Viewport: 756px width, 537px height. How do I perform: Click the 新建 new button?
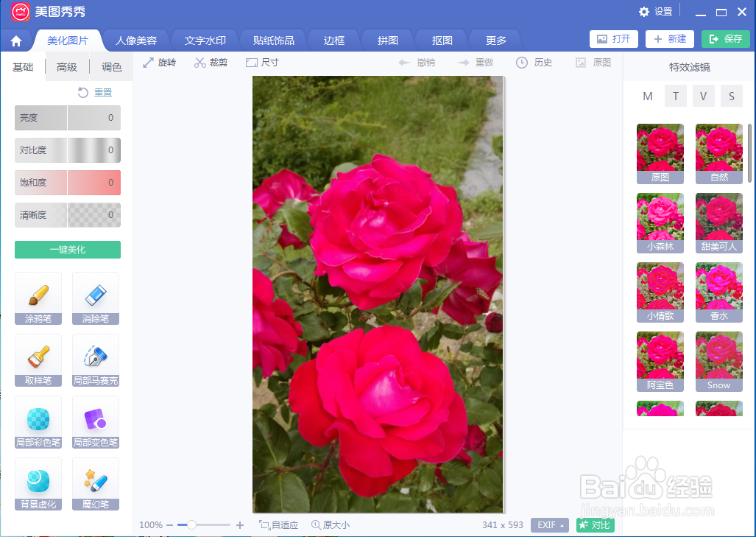pos(670,39)
